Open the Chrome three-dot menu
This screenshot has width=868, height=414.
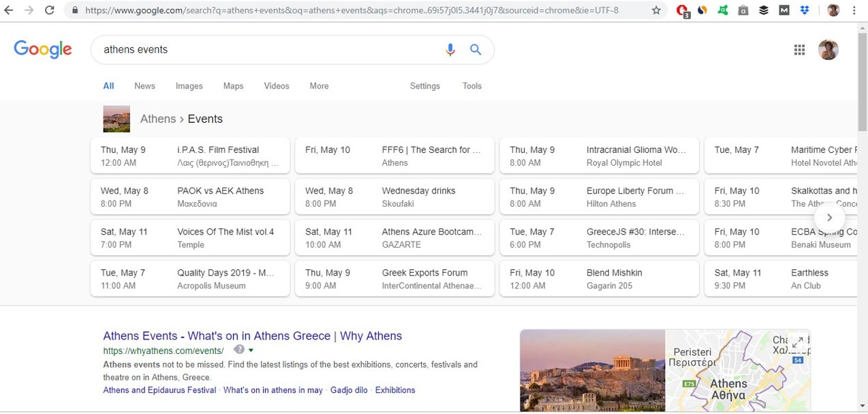854,10
